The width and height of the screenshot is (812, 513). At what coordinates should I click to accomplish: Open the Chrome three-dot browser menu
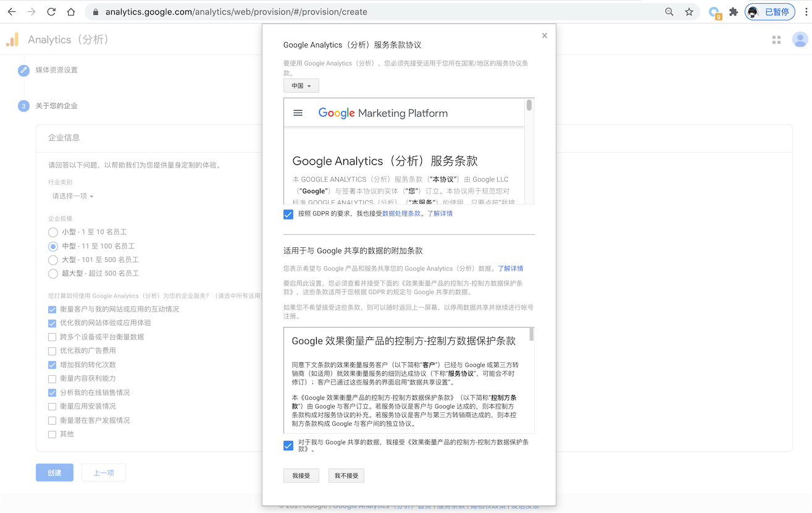tap(805, 11)
